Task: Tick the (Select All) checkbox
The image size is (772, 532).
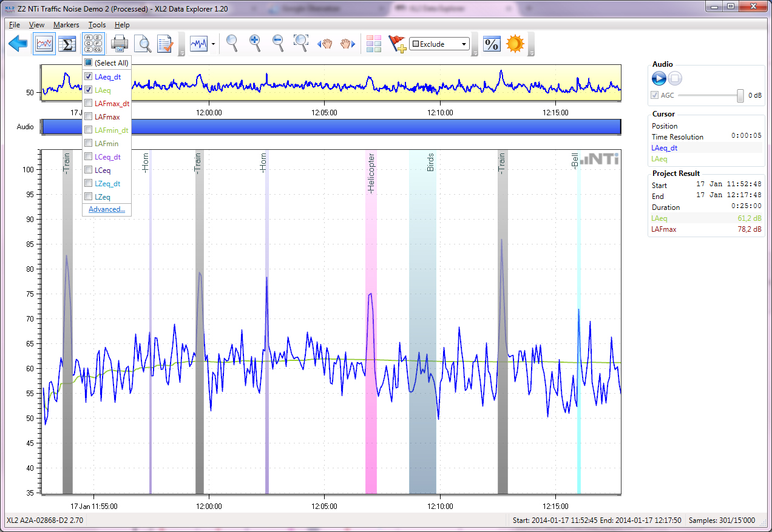Action: (x=89, y=62)
